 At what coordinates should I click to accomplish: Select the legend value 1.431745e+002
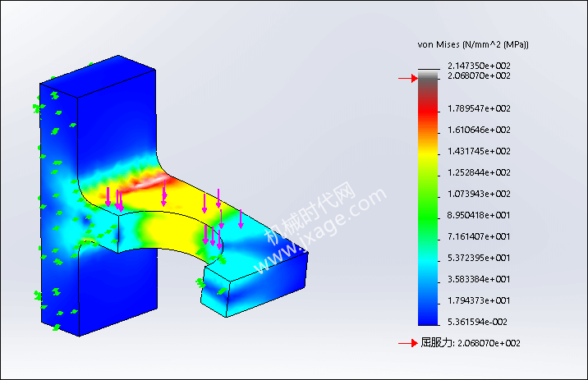(x=479, y=151)
